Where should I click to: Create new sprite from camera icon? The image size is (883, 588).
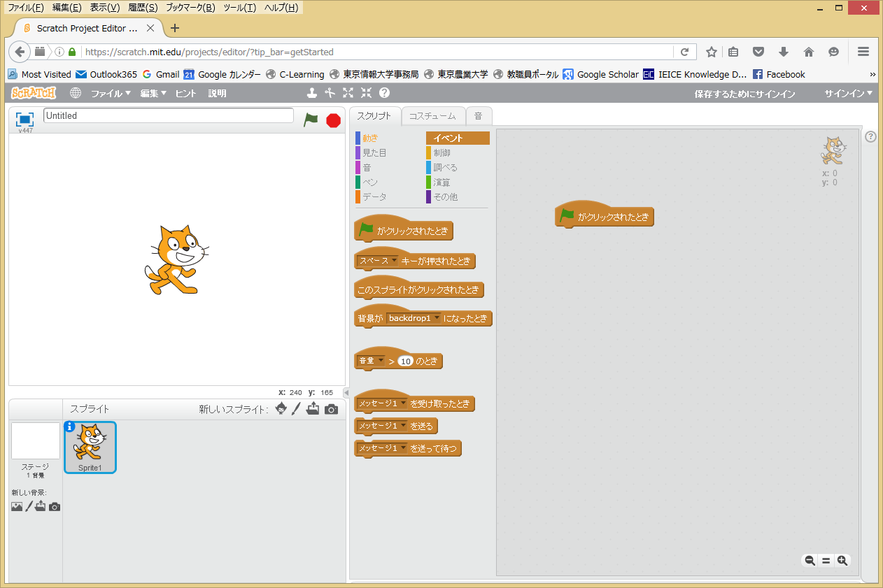(332, 409)
